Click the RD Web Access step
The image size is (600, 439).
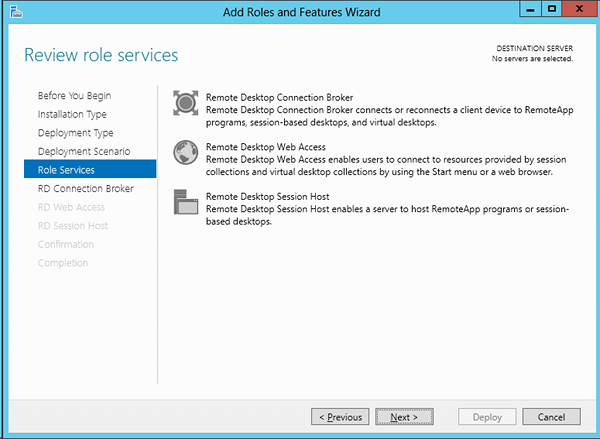[72, 207]
